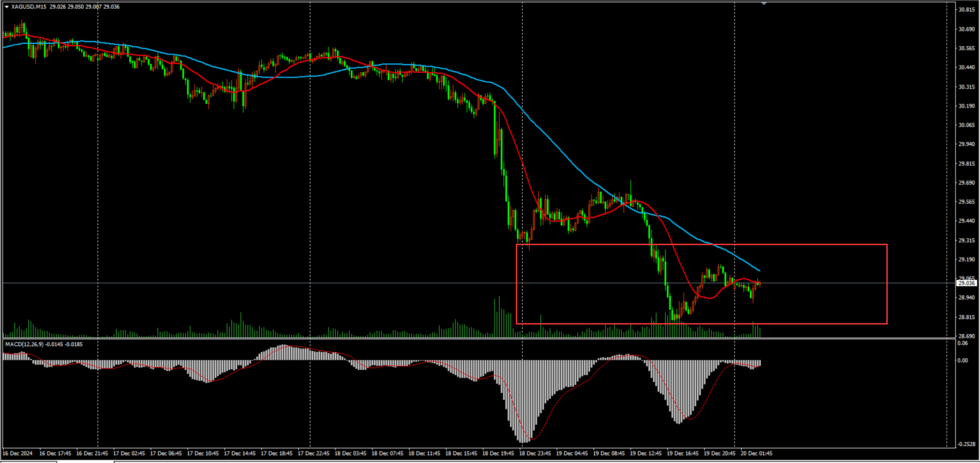
Task: Click the 29.940 price scale label
Action: [967, 144]
